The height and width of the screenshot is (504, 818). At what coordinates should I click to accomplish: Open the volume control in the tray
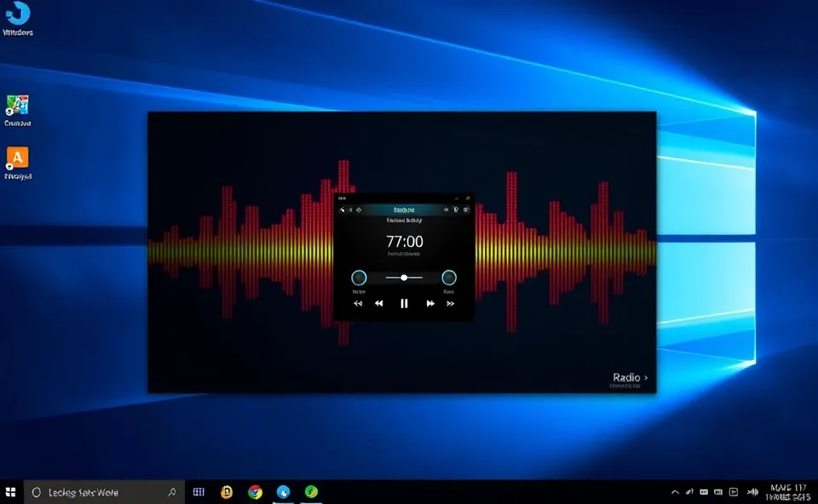pyautogui.click(x=752, y=492)
